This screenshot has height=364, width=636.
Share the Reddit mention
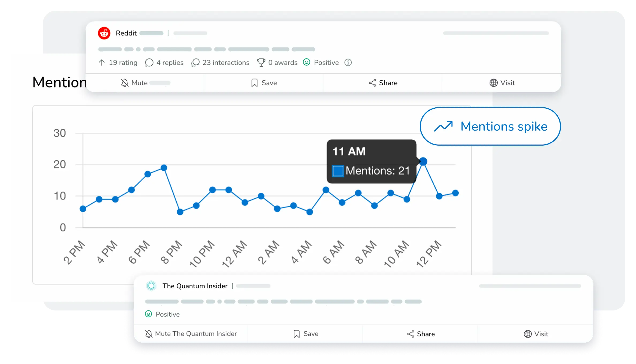click(x=383, y=83)
